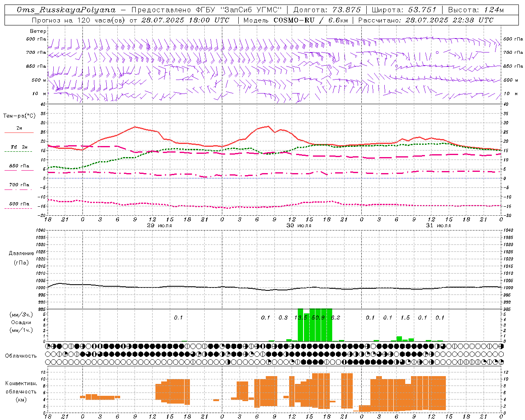Click the forecast start 28.07.2025 18:00 UTC
The height and width of the screenshot is (420, 525).
tap(185, 20)
